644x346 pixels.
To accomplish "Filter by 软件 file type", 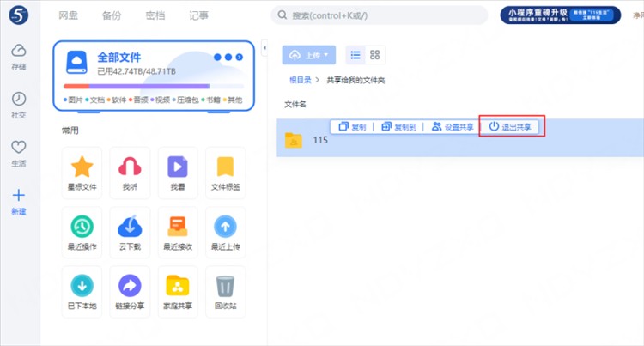I will 117,100.
